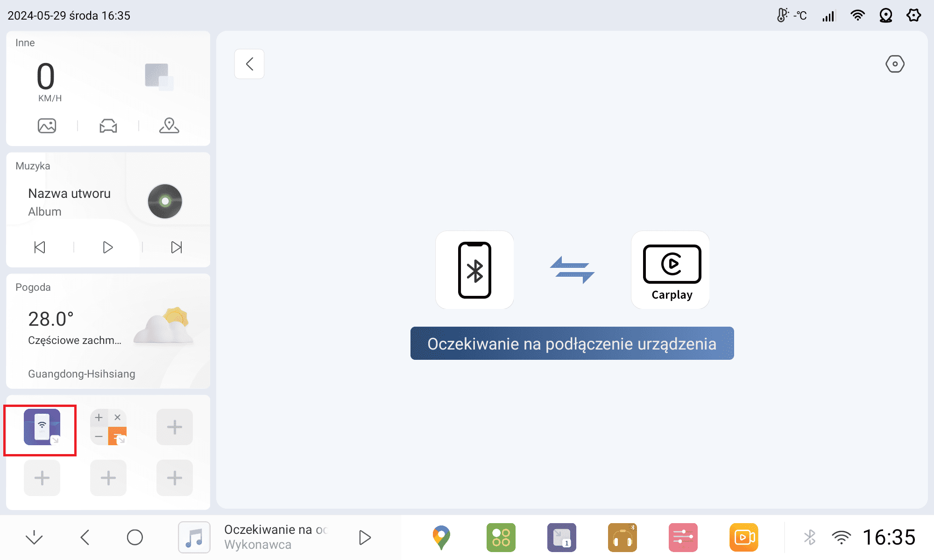Image resolution: width=934 pixels, height=560 pixels.
Task: Click back arrow in bottom navigation bar
Action: pos(85,538)
